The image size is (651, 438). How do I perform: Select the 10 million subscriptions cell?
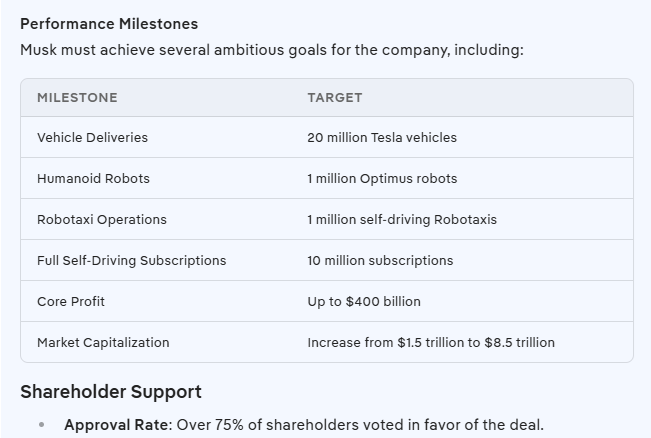[379, 260]
